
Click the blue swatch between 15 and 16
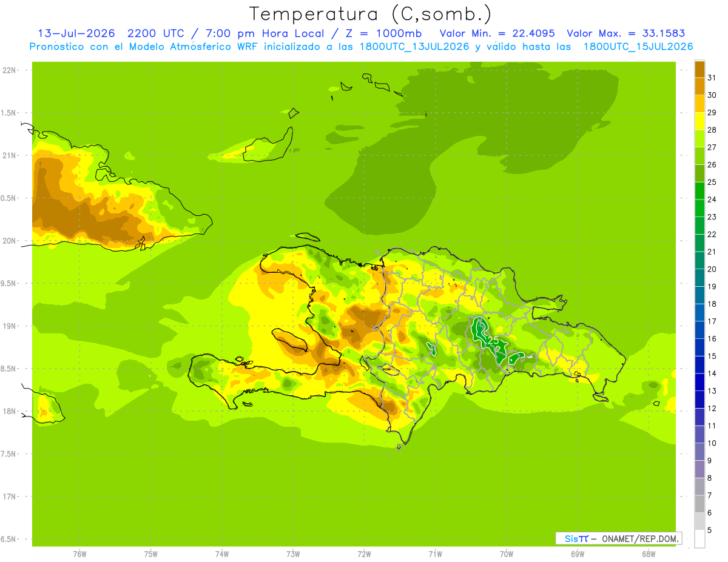699,347
